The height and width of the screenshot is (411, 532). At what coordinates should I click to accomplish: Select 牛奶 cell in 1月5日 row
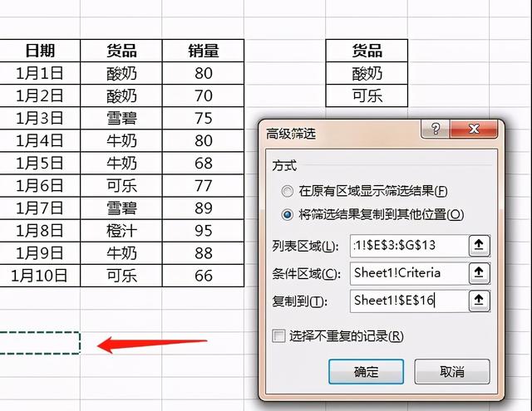[x=121, y=164]
